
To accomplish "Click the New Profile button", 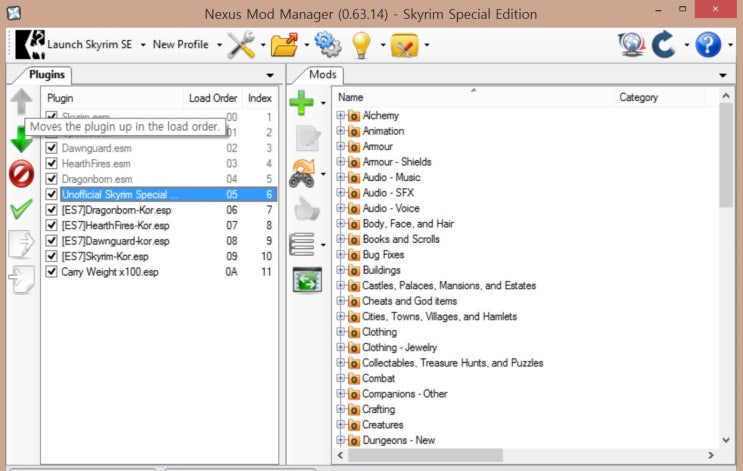I will click(181, 45).
